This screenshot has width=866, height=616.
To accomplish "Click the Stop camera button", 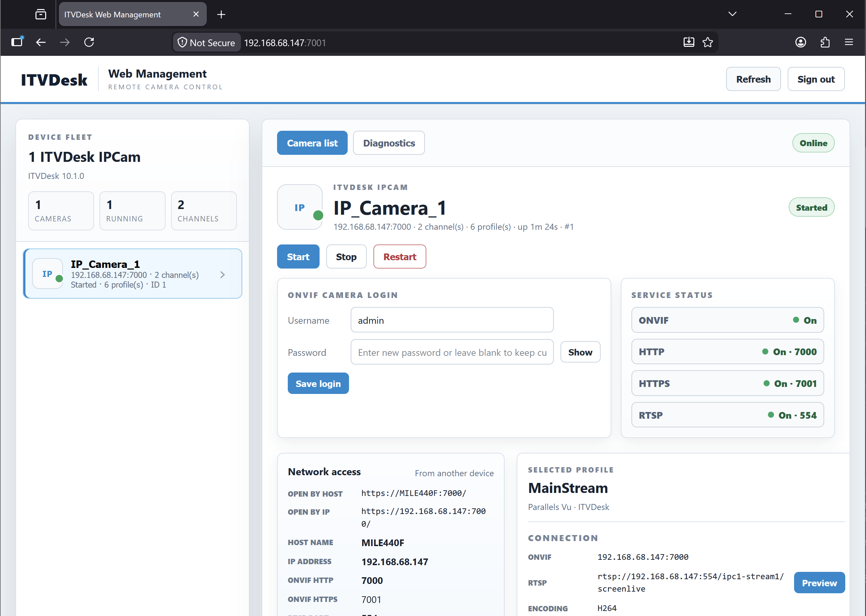I will pos(346,257).
